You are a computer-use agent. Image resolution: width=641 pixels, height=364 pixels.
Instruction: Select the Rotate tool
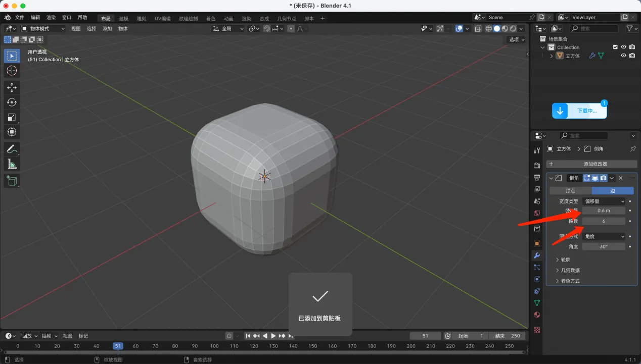(12, 102)
